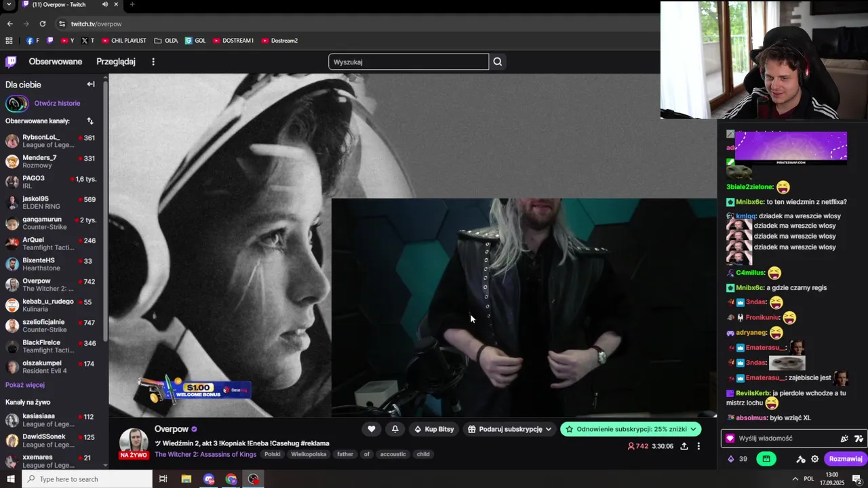Open the kasiasiaaa live channel
This screenshot has height=488, width=868.
[53, 420]
